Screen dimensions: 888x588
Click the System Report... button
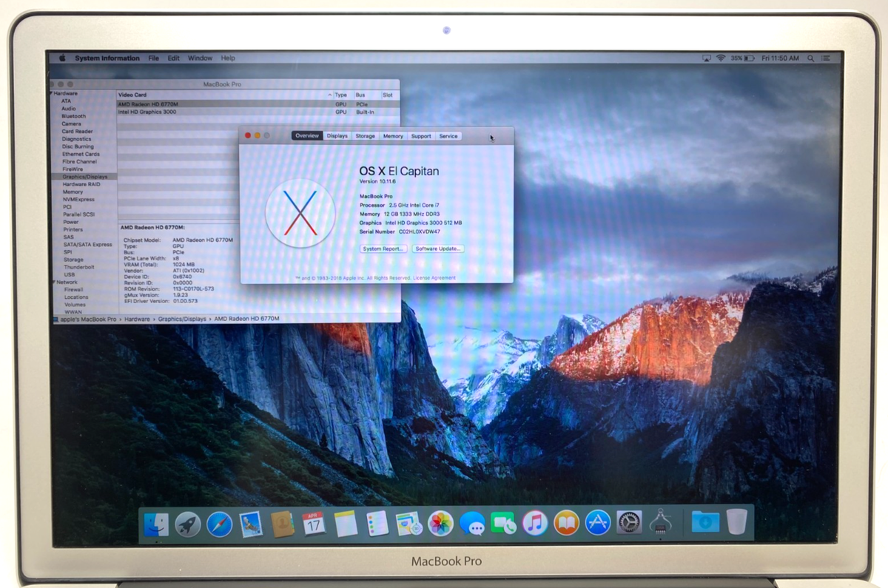(x=383, y=249)
